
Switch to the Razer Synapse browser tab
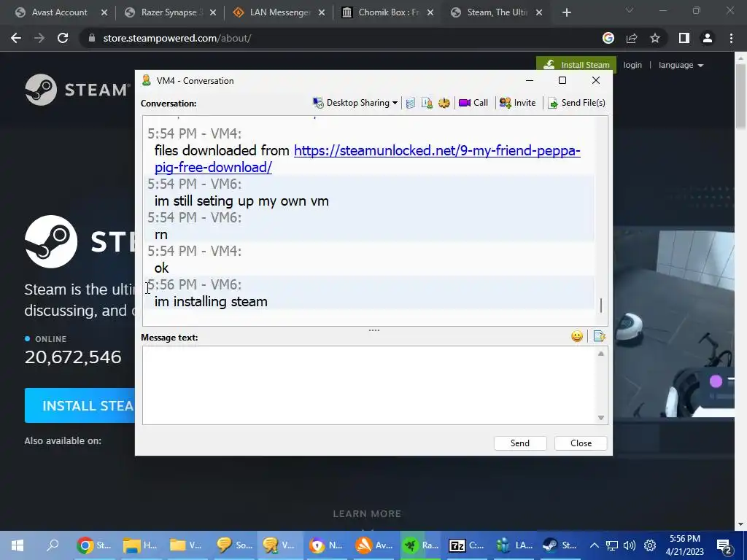point(163,12)
